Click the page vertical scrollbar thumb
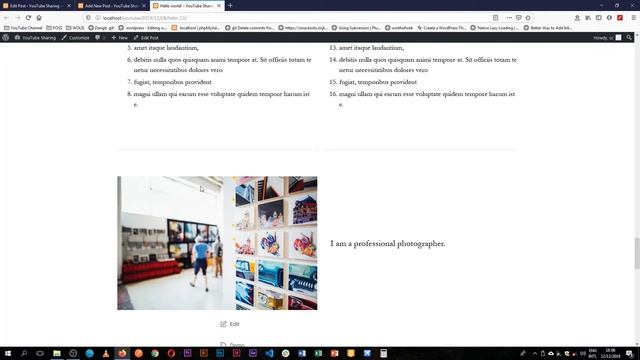640x360 pixels. tap(637, 253)
